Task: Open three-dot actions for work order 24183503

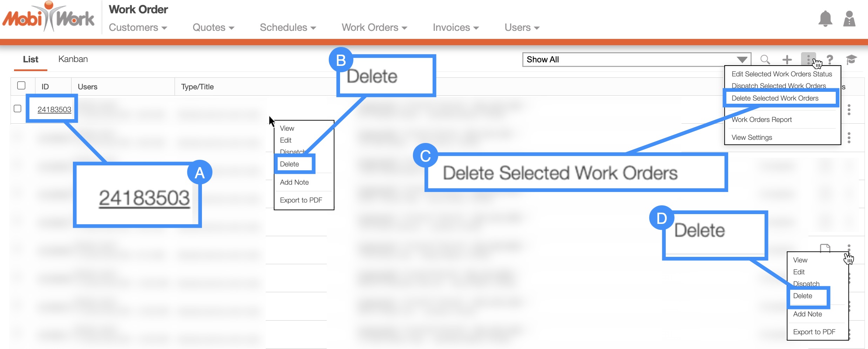Action: (x=849, y=110)
